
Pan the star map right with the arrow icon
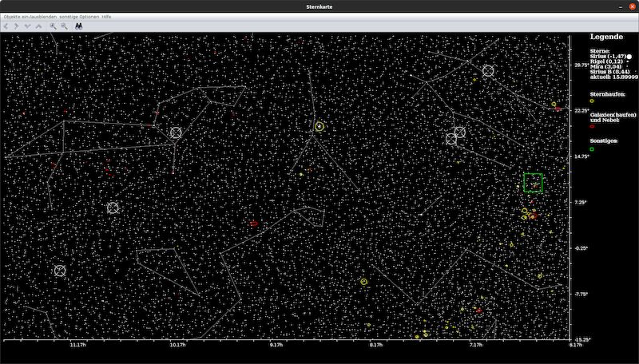pyautogui.click(x=16, y=26)
